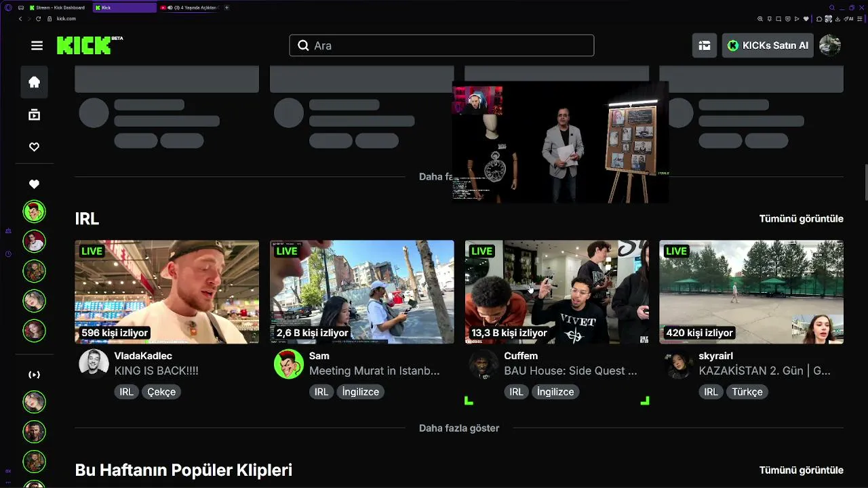Open Sam's Istanbul stream thumbnail
Screen dimensions: 868x488
pyautogui.click(x=362, y=291)
